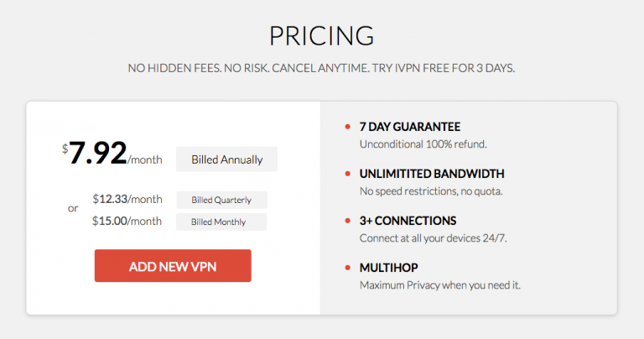Click the red bullet beside Unlimited Bandwidth

(x=348, y=175)
